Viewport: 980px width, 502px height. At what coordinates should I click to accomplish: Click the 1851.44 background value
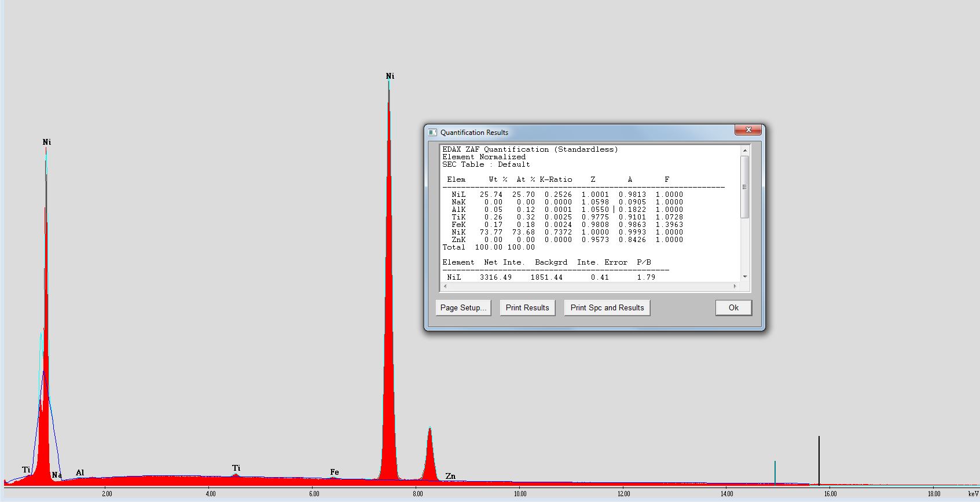(x=546, y=277)
